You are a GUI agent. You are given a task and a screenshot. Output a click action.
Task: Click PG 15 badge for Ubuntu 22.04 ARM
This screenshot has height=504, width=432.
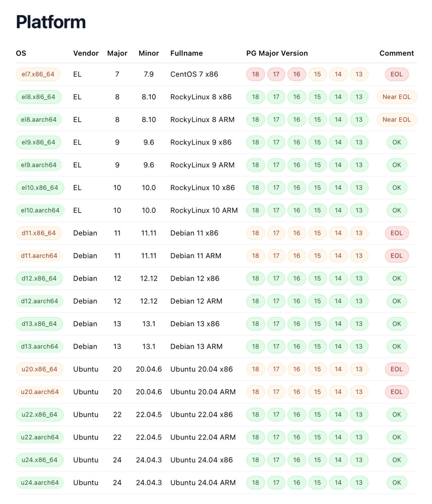pyautogui.click(x=317, y=437)
